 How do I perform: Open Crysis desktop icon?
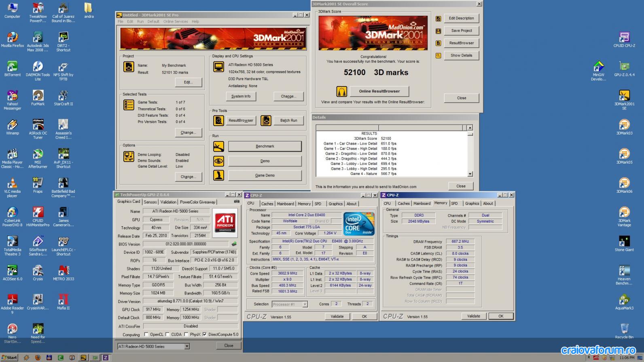pyautogui.click(x=38, y=273)
